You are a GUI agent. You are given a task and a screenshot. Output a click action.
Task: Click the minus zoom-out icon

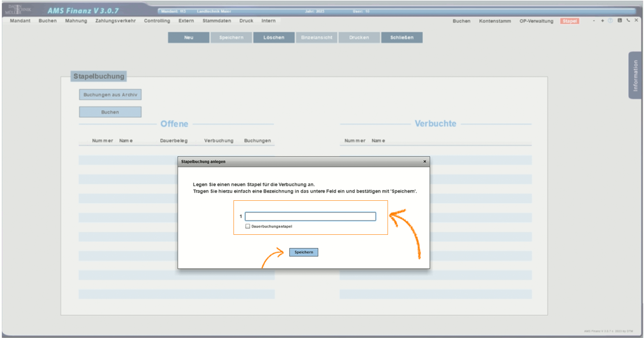(x=594, y=20)
